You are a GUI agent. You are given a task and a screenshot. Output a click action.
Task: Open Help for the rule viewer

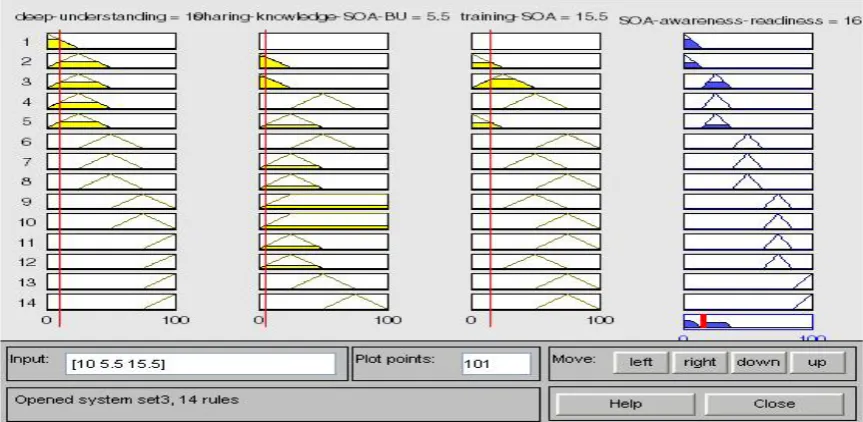(x=625, y=404)
